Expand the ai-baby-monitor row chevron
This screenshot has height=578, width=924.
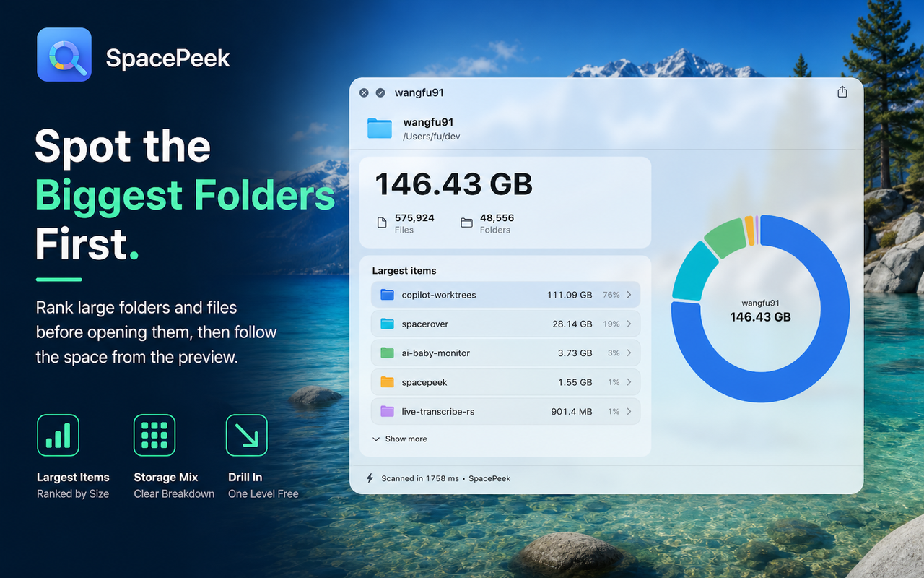click(x=629, y=353)
